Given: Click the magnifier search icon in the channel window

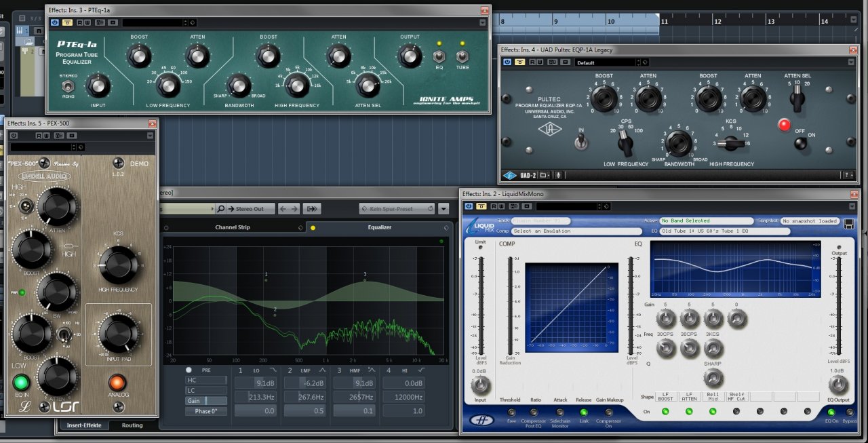Looking at the screenshot, I should coord(221,208).
